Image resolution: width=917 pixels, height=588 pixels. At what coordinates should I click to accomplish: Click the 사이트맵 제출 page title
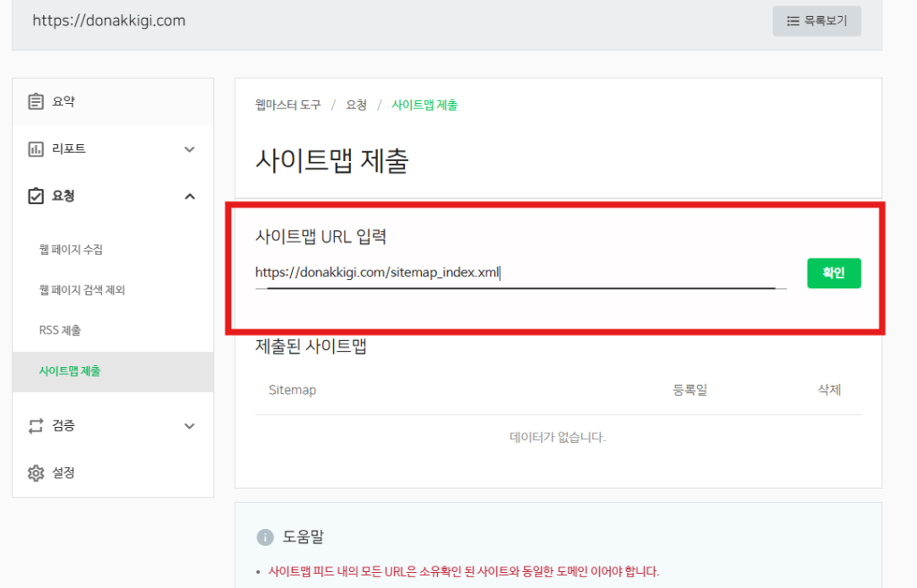pyautogui.click(x=331, y=161)
